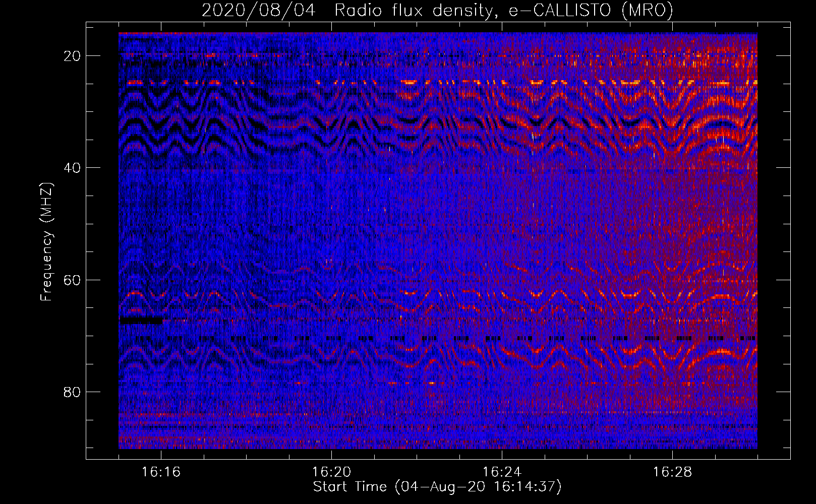
Task: Click the 16:20 time tick label
Action: click(x=332, y=472)
